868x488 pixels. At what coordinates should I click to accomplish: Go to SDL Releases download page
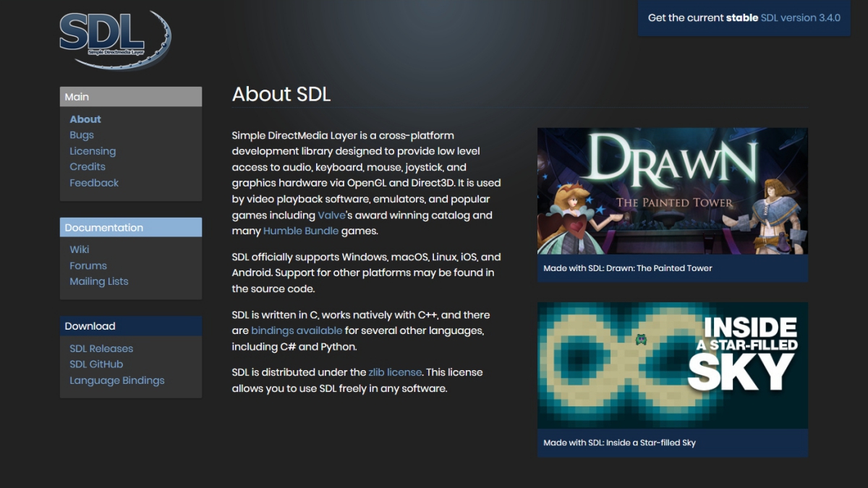pyautogui.click(x=101, y=348)
